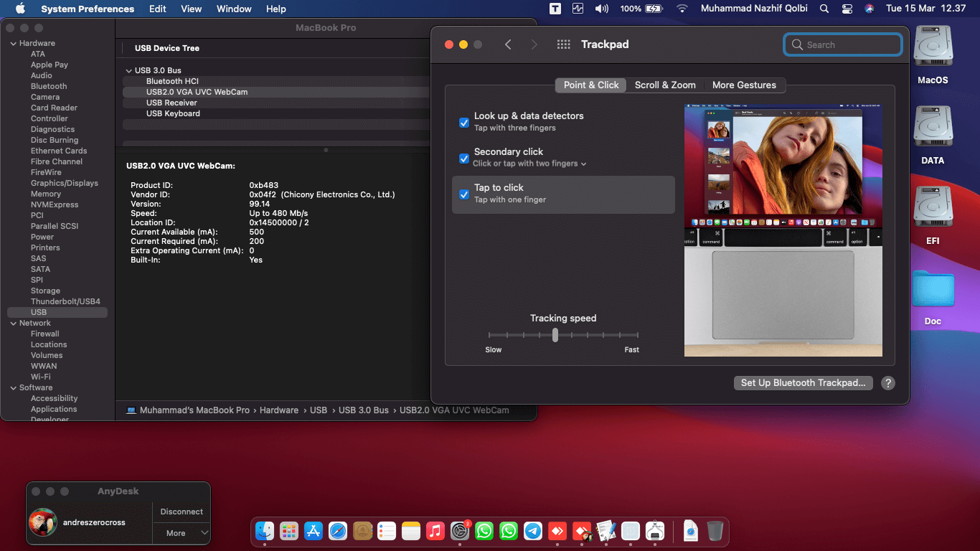Disable the Secondary click checkbox
The width and height of the screenshot is (980, 551).
pos(464,158)
